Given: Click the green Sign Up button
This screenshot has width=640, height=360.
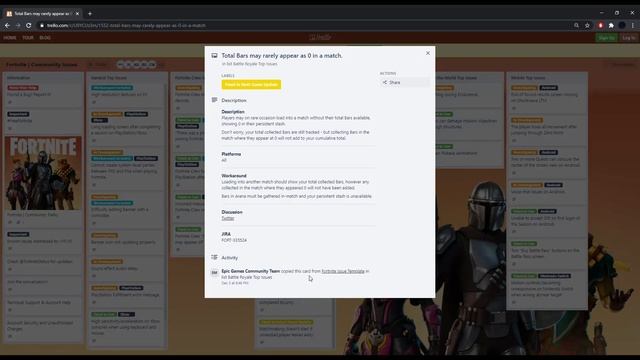Looking at the screenshot, I should tap(607, 38).
